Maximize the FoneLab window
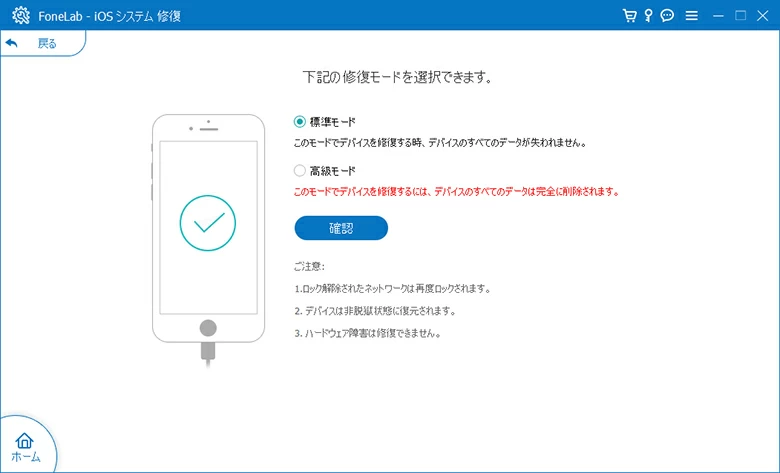The height and width of the screenshot is (473, 780). [x=740, y=16]
